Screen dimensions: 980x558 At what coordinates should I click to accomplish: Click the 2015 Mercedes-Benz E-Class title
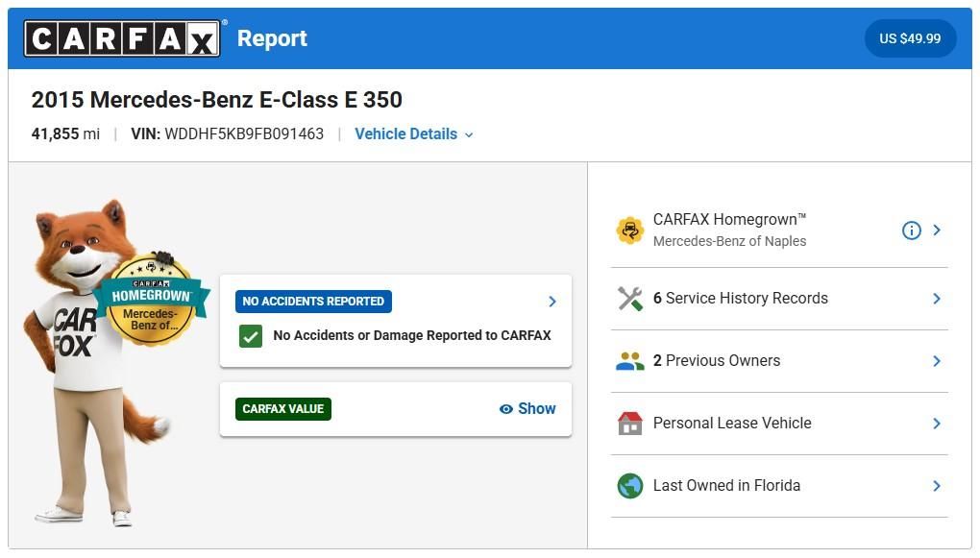(217, 100)
